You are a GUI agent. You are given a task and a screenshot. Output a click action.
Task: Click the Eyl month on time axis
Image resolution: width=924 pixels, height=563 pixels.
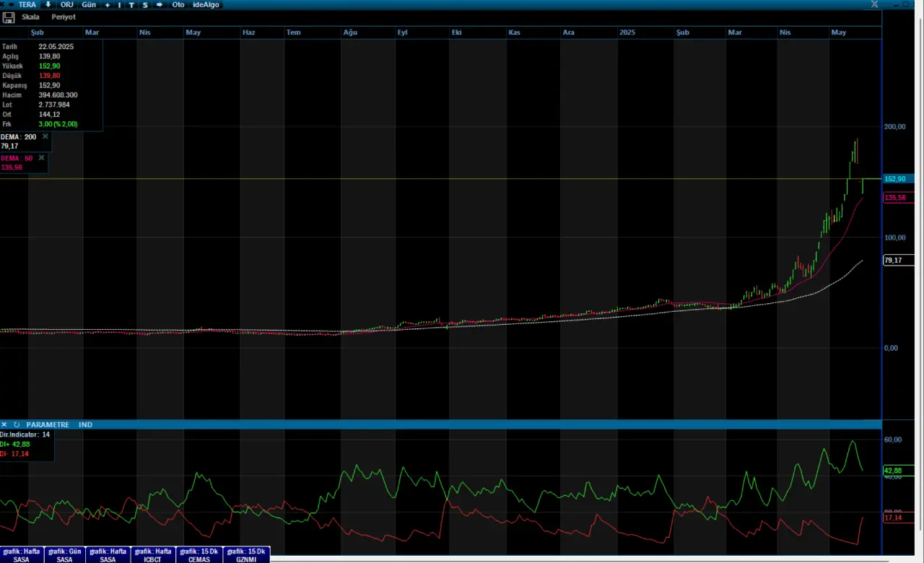[403, 32]
